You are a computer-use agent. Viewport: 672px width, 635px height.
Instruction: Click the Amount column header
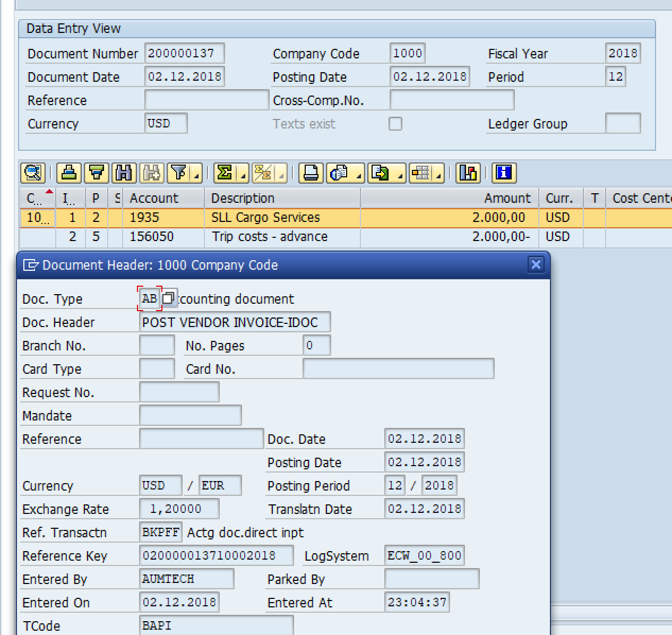(507, 198)
